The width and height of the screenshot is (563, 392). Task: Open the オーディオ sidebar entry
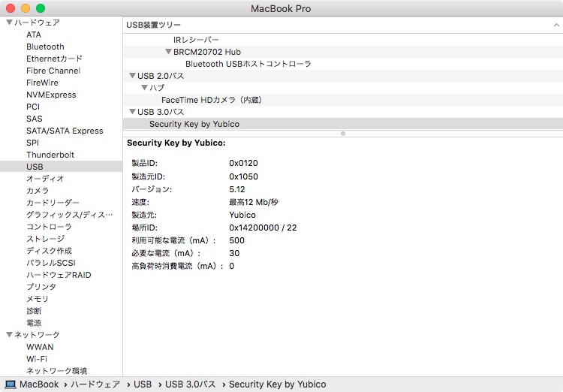tap(45, 179)
